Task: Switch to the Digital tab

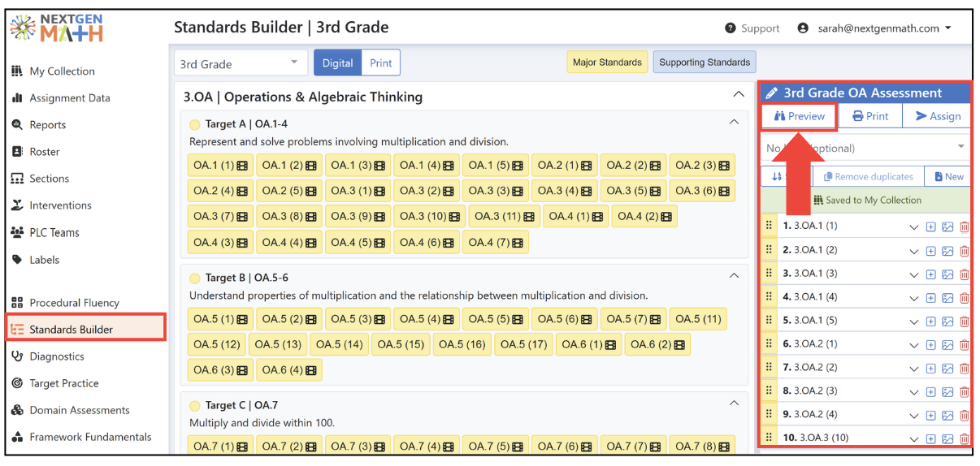Action: click(x=337, y=63)
